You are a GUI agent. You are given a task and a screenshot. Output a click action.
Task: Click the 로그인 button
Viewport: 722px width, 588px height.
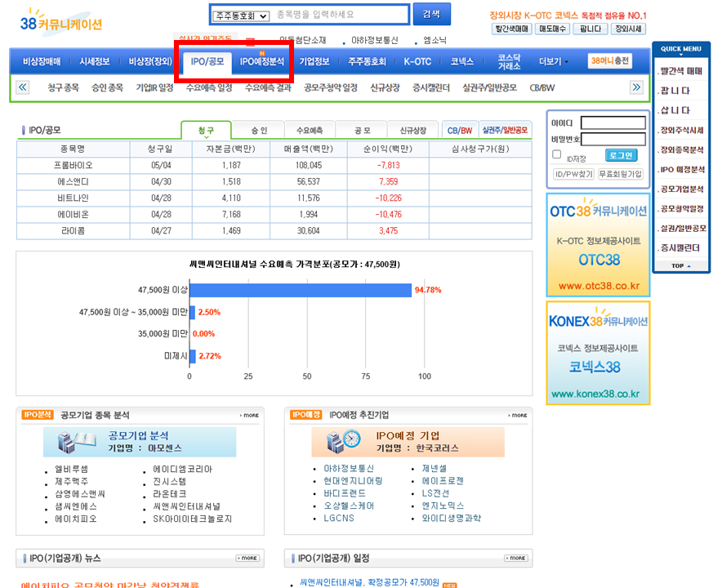tap(622, 156)
